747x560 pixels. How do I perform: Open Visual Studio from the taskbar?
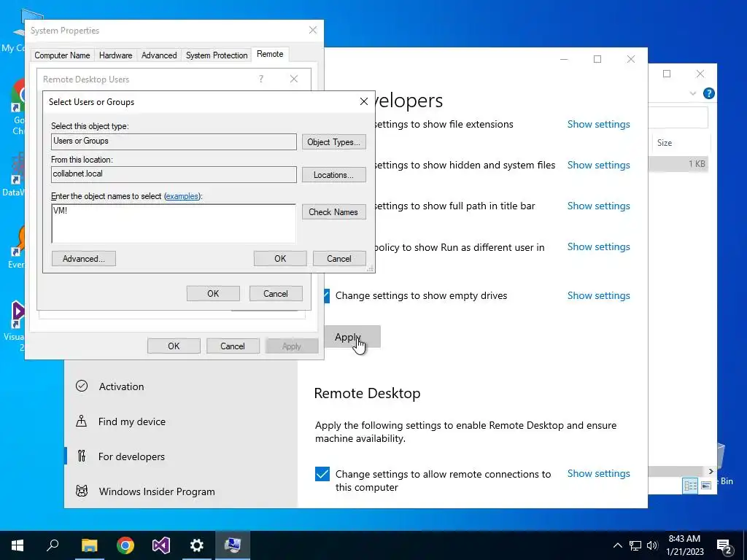(x=161, y=545)
